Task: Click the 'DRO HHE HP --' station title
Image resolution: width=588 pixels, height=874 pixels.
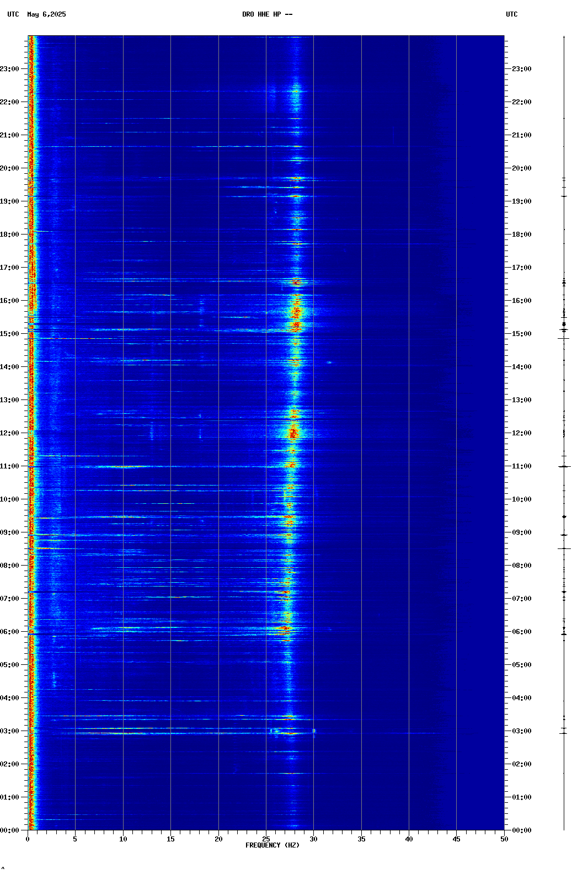Action: [x=268, y=14]
